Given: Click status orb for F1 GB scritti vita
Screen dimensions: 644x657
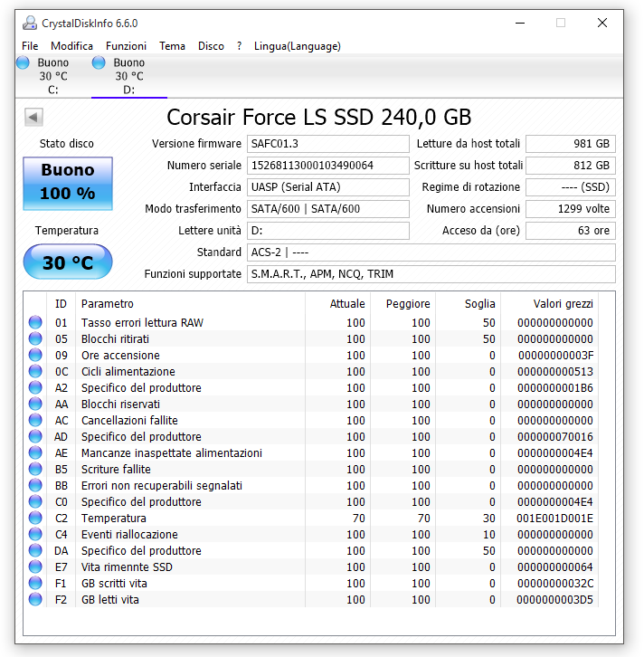Looking at the screenshot, I should [x=35, y=583].
